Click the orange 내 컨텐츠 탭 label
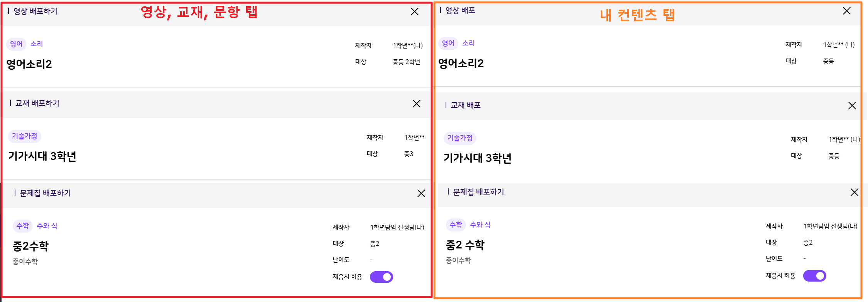The image size is (868, 302). (637, 15)
